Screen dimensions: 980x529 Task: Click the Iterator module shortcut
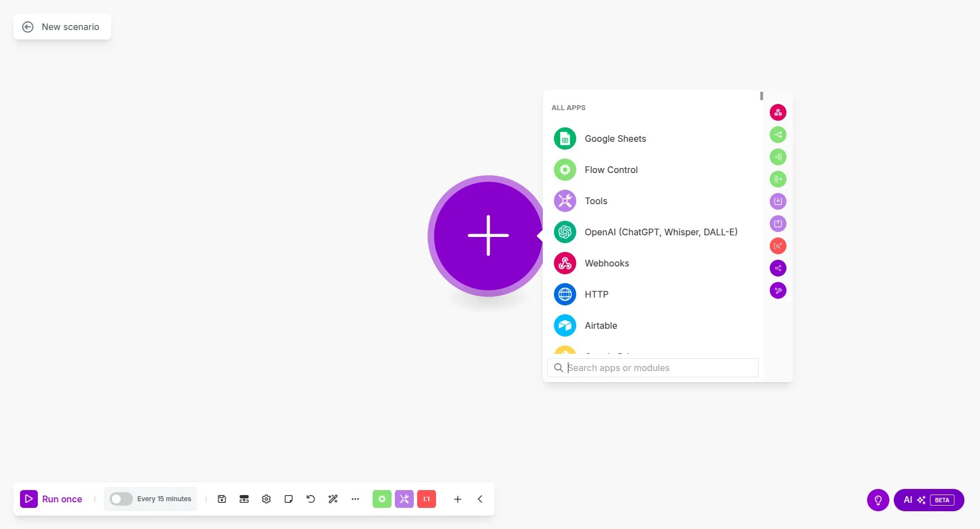coord(778,157)
